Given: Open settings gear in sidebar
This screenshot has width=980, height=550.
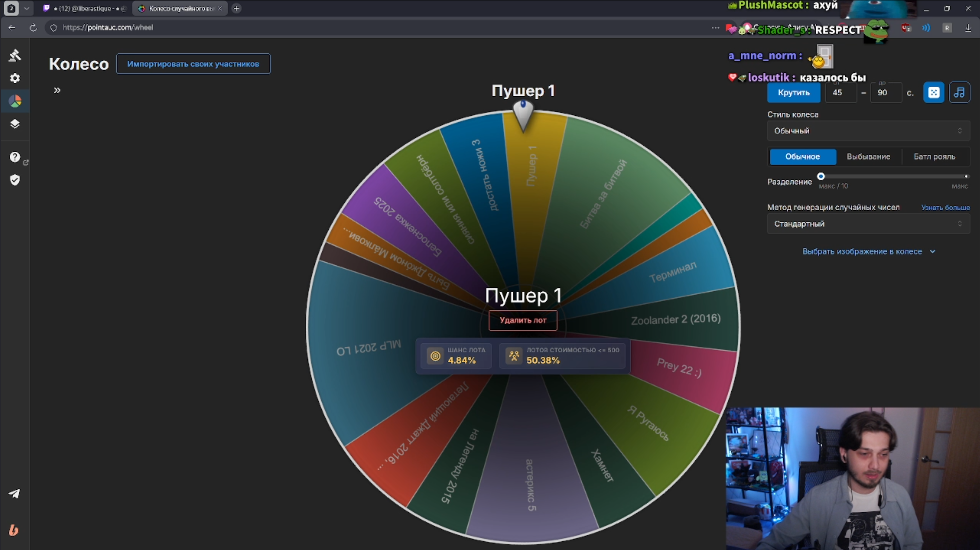Looking at the screenshot, I should click(15, 78).
